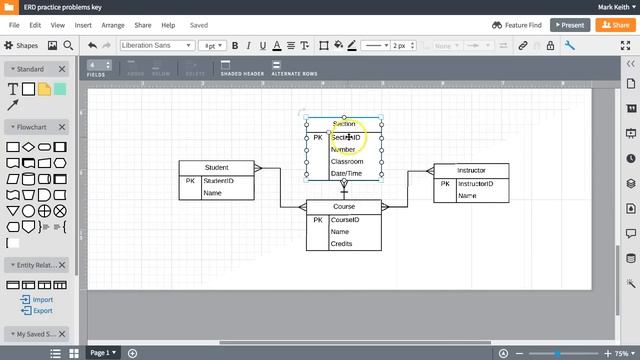The image size is (640, 360).
Task: Collapse the right dock chevrons
Action: pos(631,64)
